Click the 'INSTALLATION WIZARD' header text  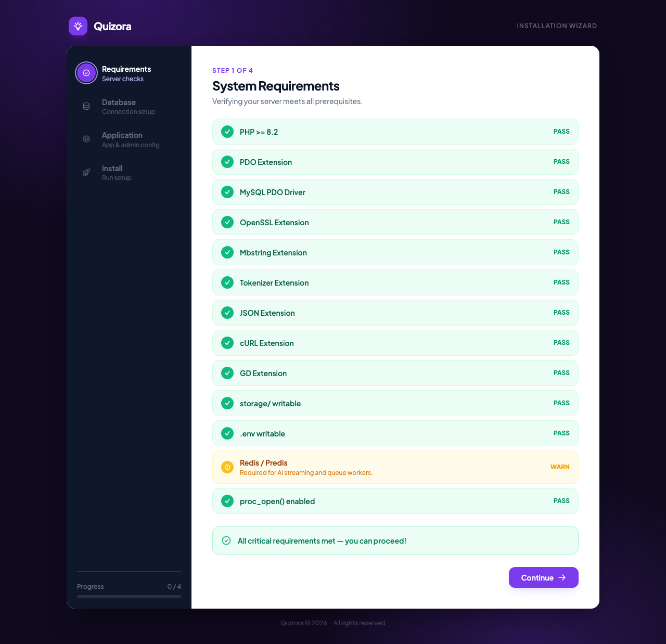557,26
